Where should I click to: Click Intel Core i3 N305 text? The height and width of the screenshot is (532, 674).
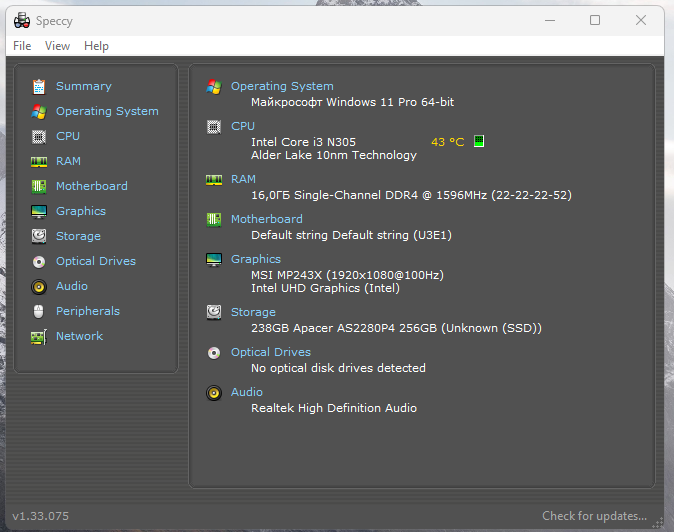(x=303, y=142)
